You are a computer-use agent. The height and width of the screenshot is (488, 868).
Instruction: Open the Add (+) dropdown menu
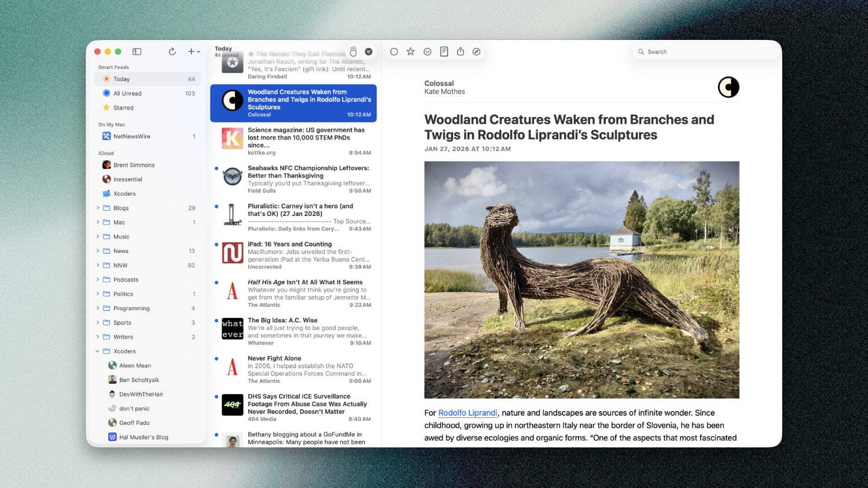point(193,52)
